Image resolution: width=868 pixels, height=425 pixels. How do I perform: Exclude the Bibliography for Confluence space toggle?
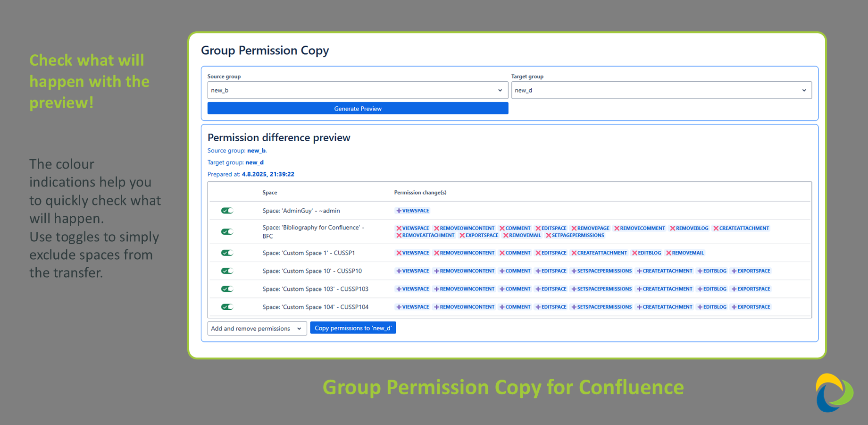point(227,231)
